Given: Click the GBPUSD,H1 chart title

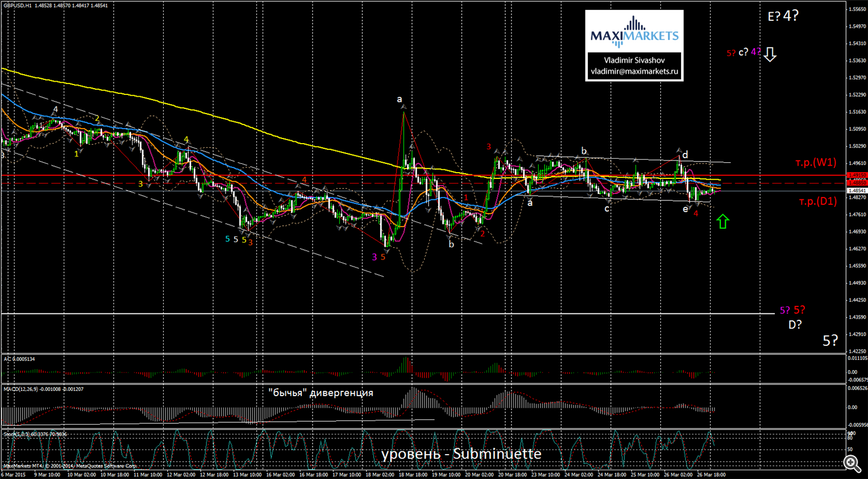Looking at the screenshot, I should (17, 5).
